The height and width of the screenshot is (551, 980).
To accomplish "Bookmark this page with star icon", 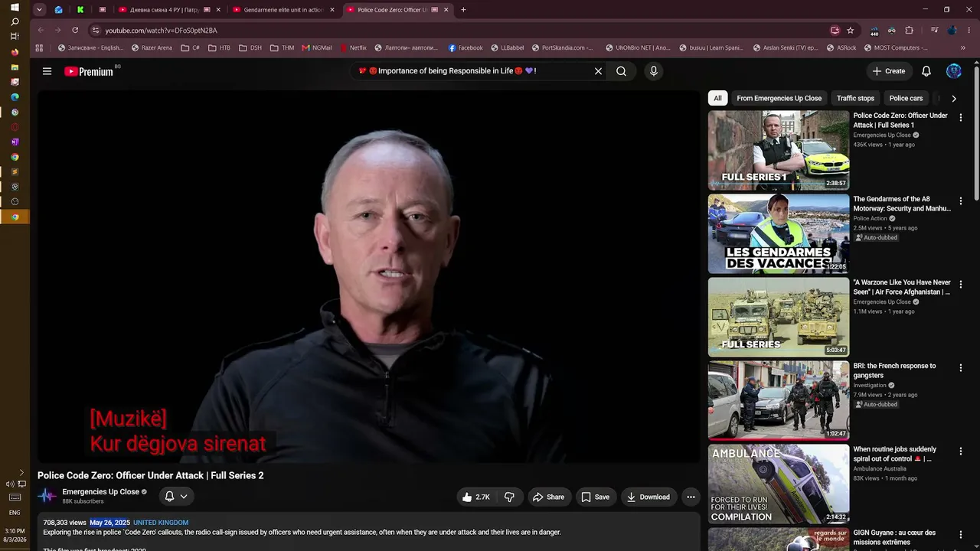I will coord(851,31).
